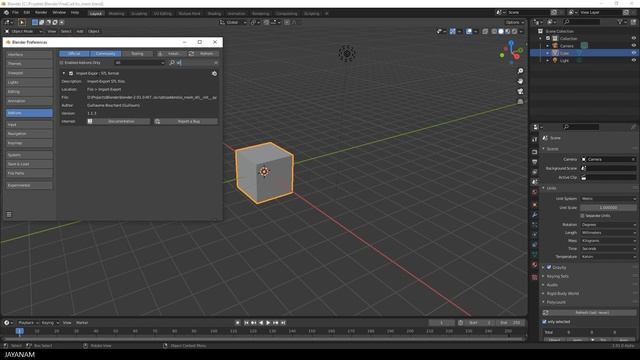Image resolution: width=640 pixels, height=360 pixels.
Task: Toggle Collection exclude checkbox in outliner
Action: [x=548, y=38]
